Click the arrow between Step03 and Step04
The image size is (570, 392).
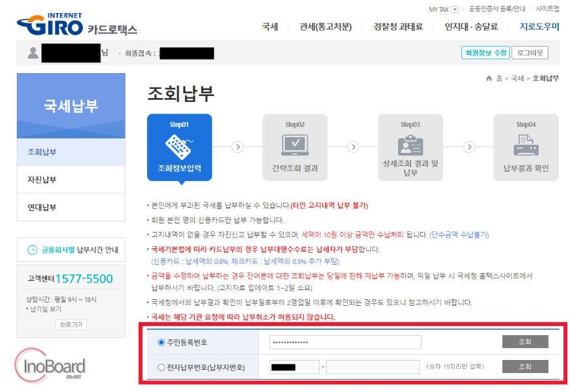point(469,147)
